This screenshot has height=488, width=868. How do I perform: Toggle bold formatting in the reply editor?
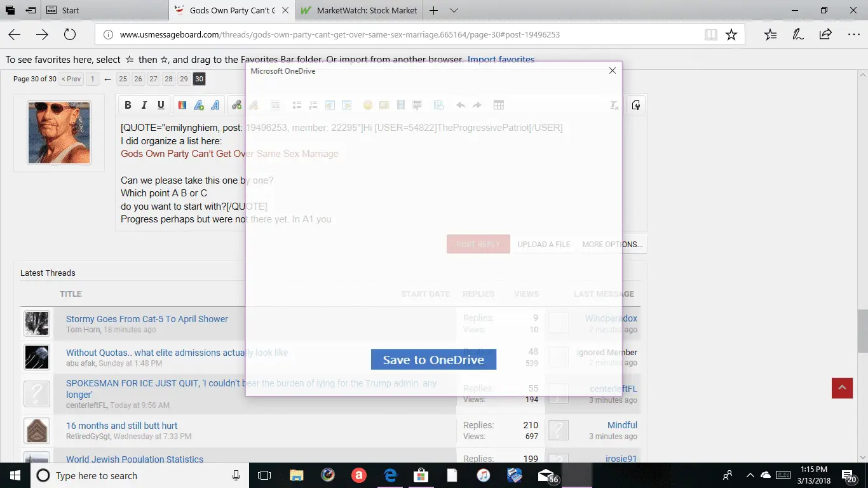[x=128, y=105]
